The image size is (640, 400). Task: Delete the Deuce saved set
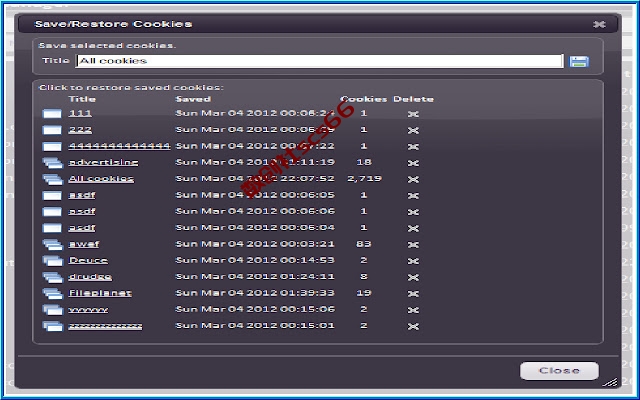coord(413,261)
